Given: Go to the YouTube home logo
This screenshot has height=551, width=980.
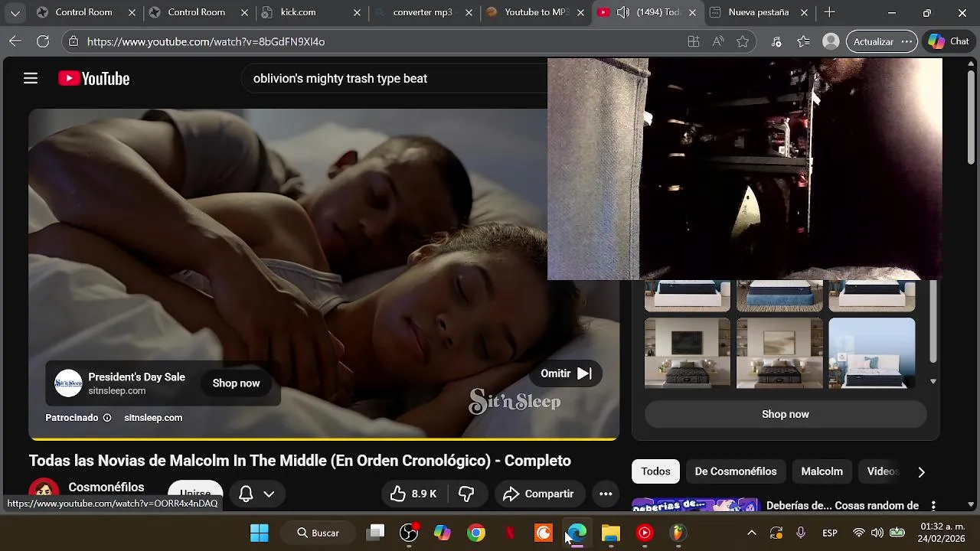Looking at the screenshot, I should pos(94,79).
